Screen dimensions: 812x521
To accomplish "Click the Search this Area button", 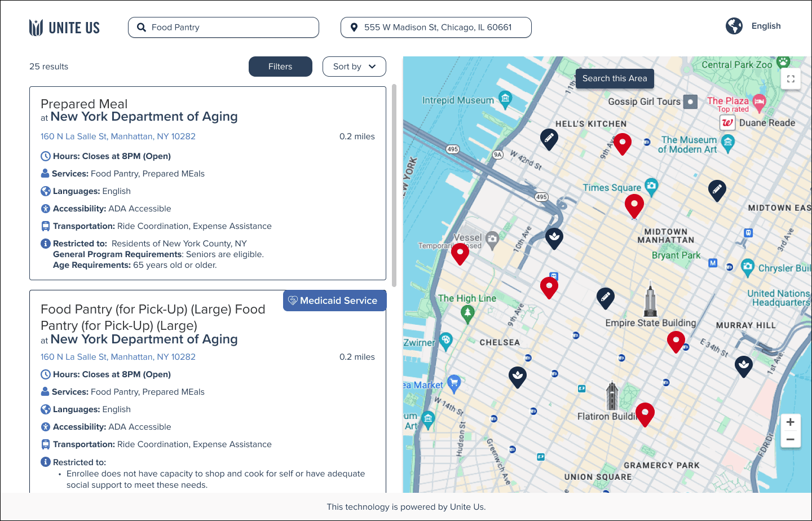I will (x=615, y=78).
